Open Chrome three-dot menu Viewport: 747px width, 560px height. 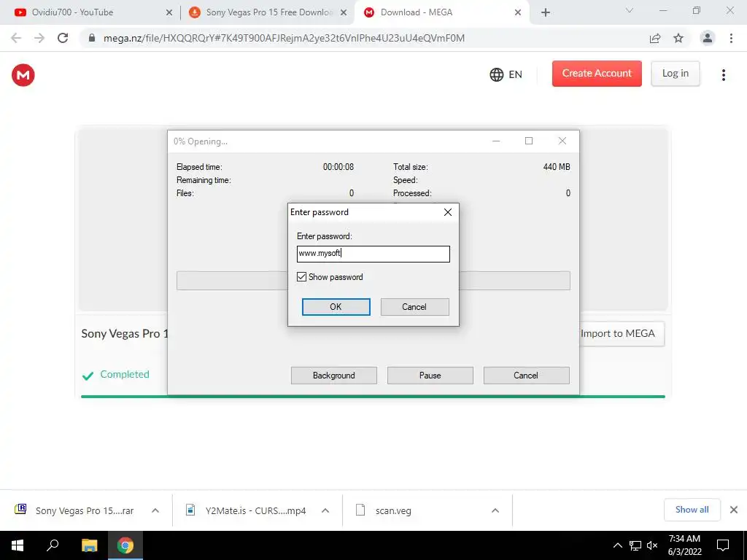(x=731, y=38)
